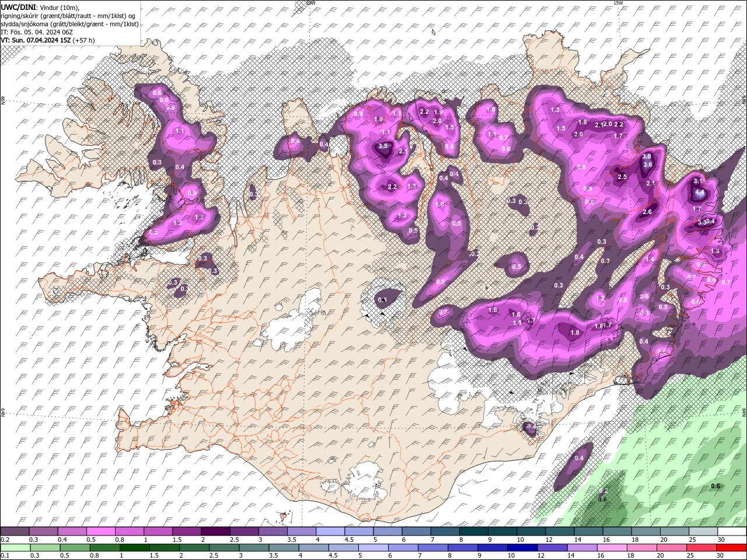
Task: Click the 3.1 snowfall value on the map
Action: click(x=697, y=181)
